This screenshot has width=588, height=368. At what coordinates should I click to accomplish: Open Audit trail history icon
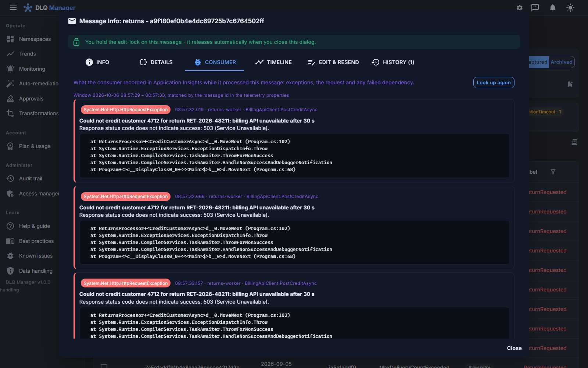(x=10, y=178)
